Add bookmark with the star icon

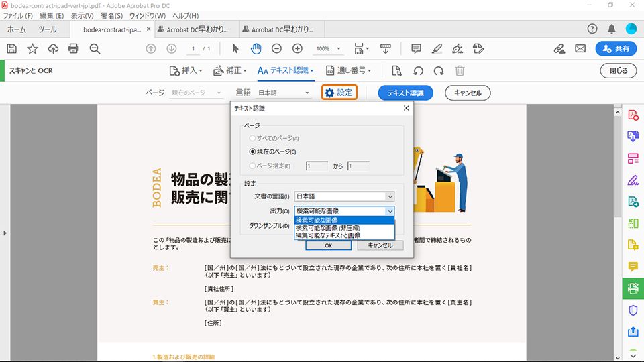(32, 48)
